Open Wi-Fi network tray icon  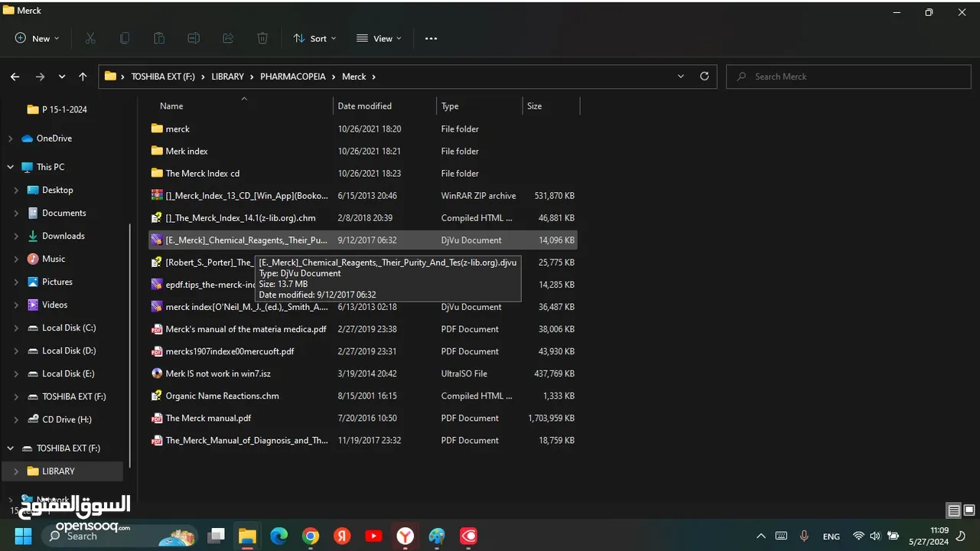858,536
